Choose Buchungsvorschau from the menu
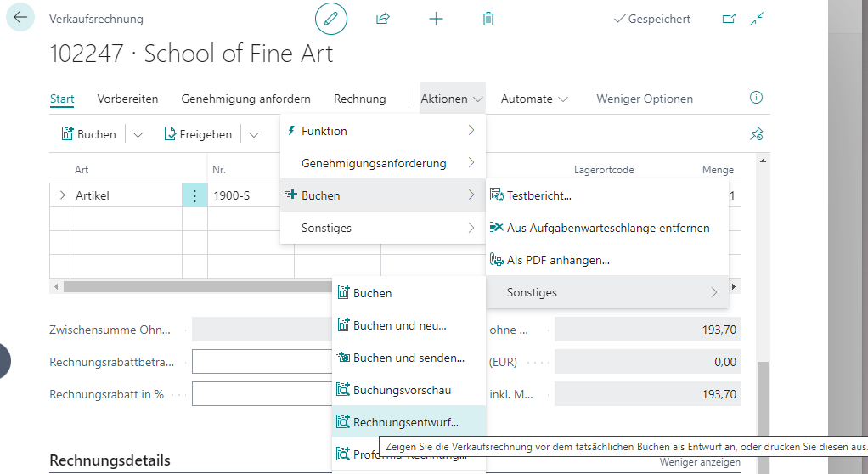 [x=402, y=390]
